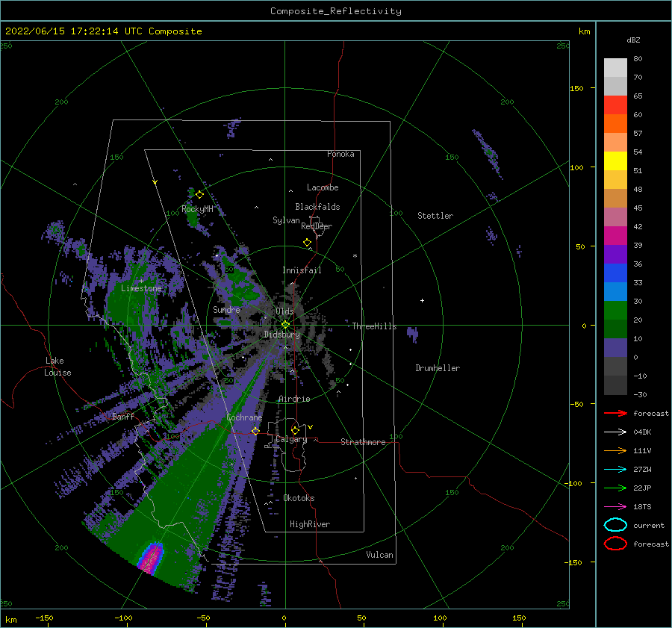Click the red forecast arrow legend icon
The height and width of the screenshot is (628, 672).
click(x=615, y=413)
